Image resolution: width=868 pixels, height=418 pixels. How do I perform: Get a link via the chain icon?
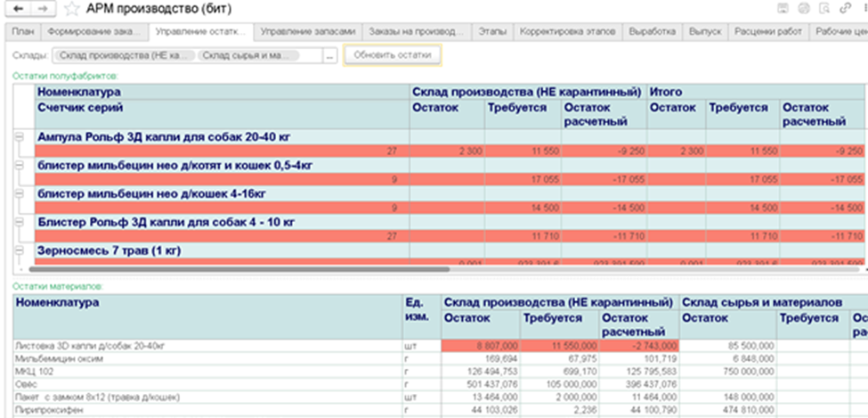click(846, 9)
